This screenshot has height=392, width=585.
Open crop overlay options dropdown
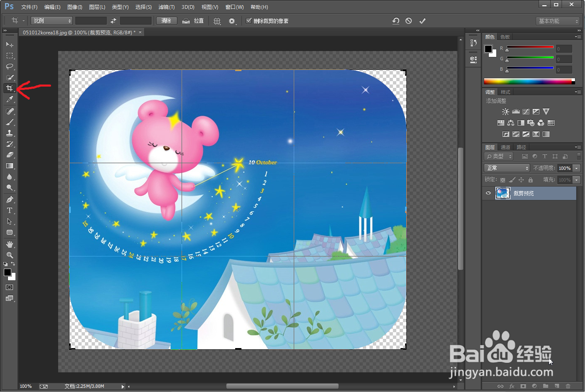click(217, 21)
